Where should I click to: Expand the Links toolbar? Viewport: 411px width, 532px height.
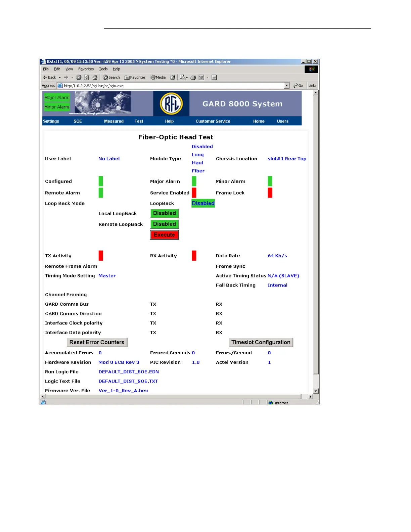click(x=312, y=86)
